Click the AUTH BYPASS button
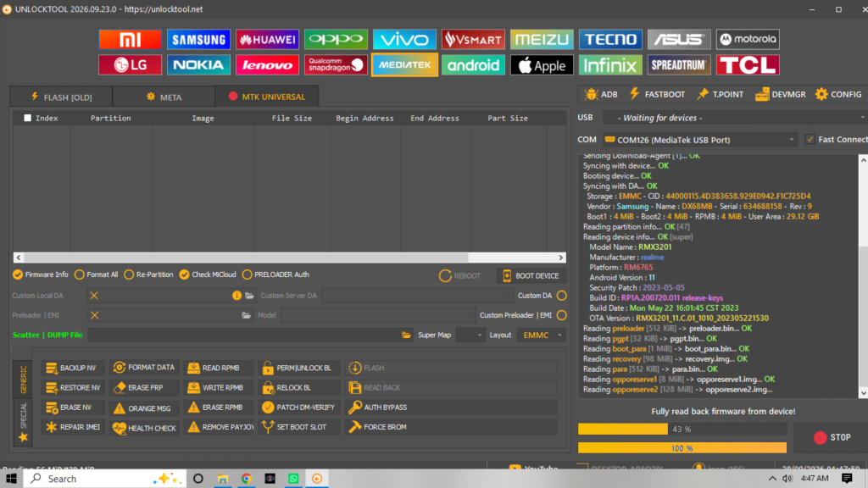The image size is (868, 488). click(x=451, y=408)
